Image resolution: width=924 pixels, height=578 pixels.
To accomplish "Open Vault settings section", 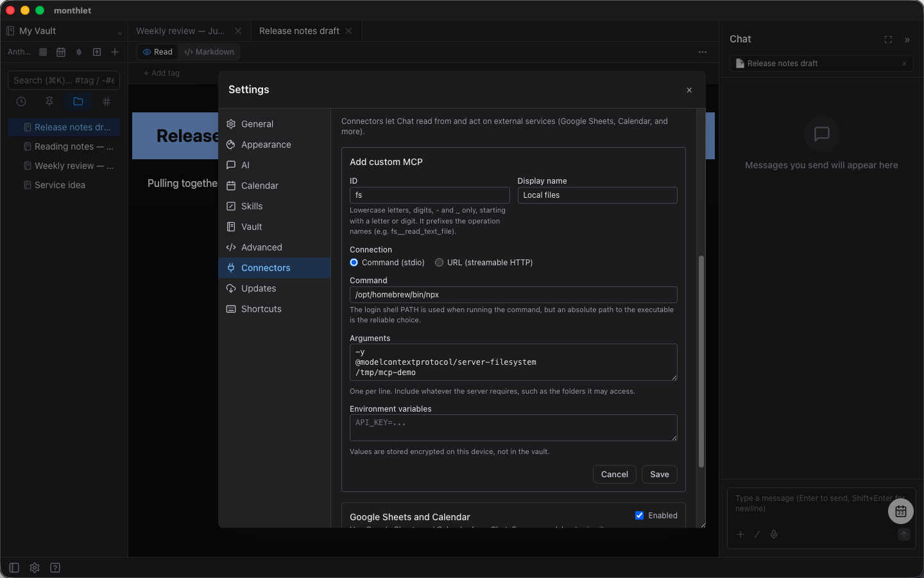I will pyautogui.click(x=275, y=227).
